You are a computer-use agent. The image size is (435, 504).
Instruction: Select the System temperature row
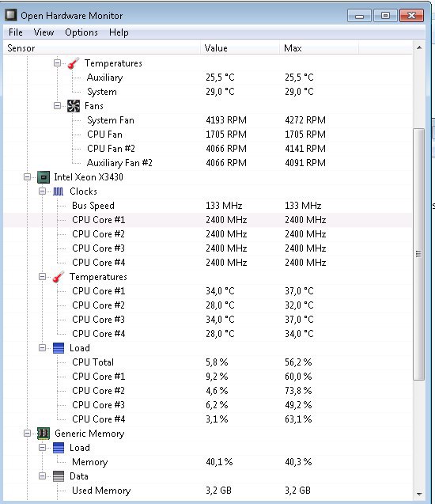[208, 92]
